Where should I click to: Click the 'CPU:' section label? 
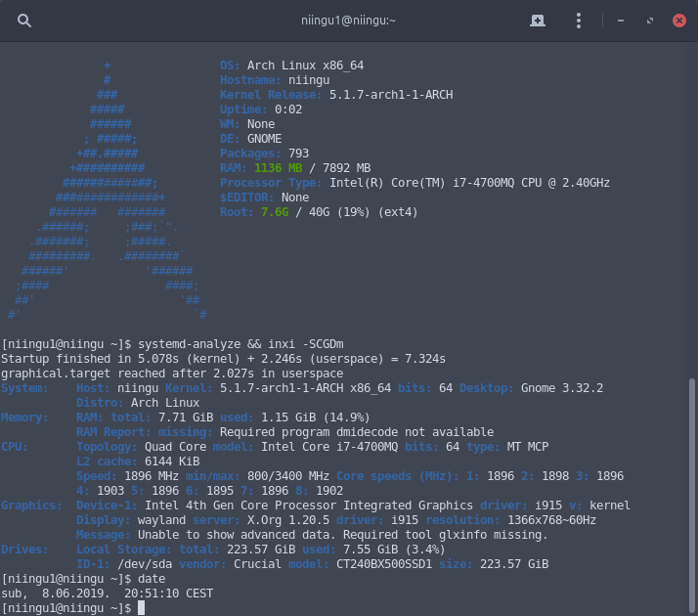tap(15, 447)
